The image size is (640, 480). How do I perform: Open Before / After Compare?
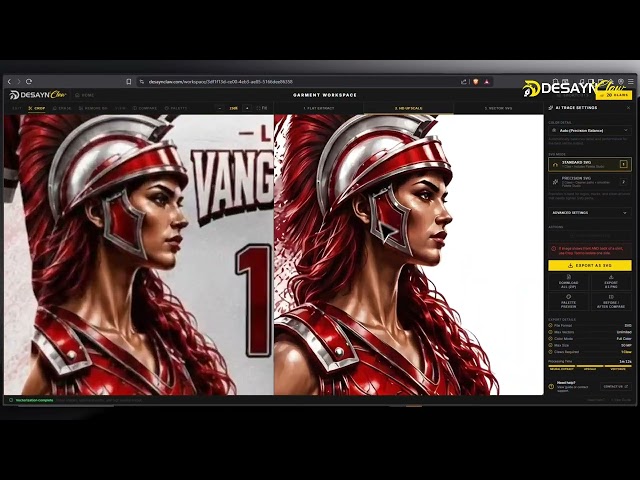pyautogui.click(x=611, y=302)
